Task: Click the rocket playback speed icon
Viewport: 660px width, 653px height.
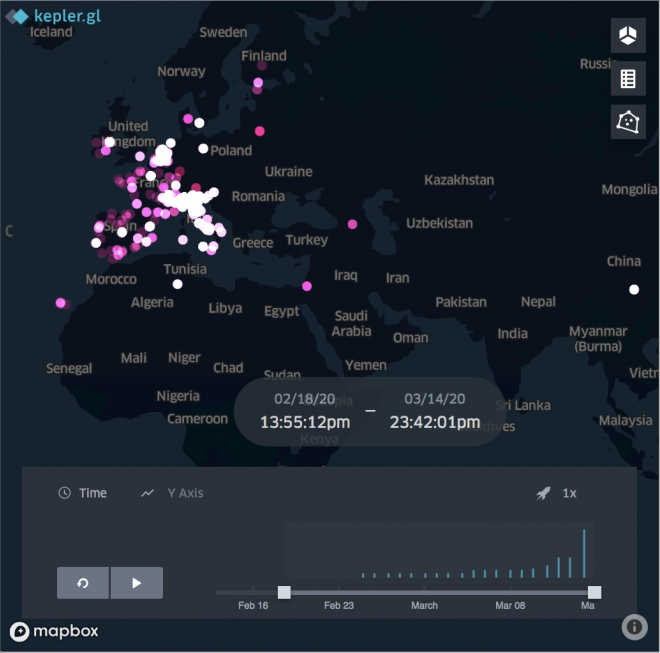Action: click(543, 493)
